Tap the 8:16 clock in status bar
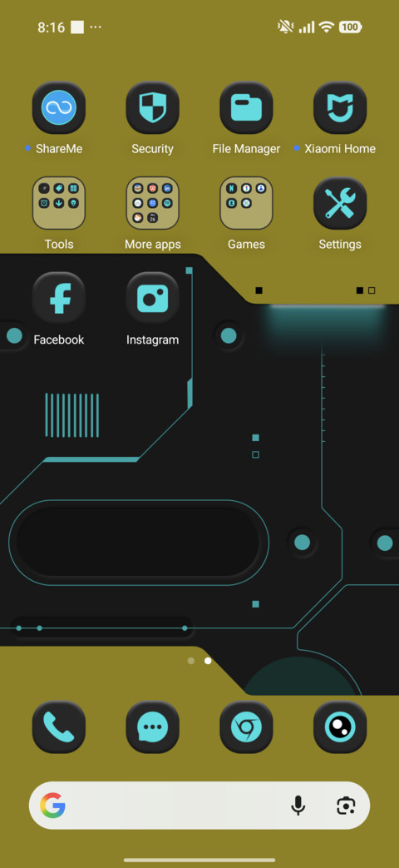Viewport: 399px width, 868px height. 51,27
